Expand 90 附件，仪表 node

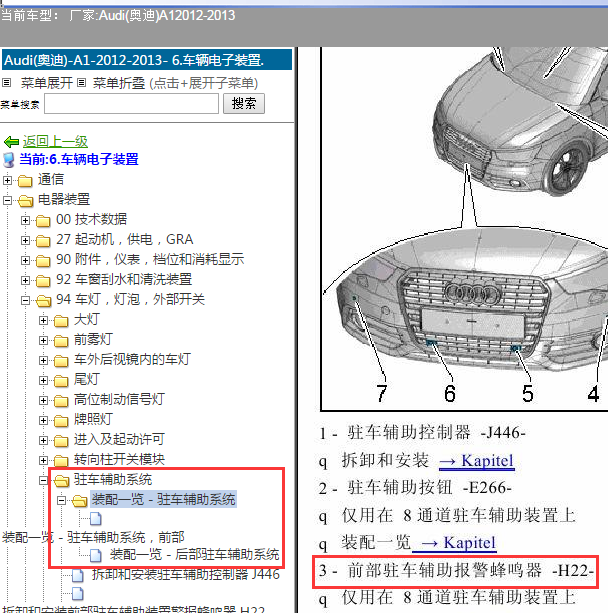pyautogui.click(x=25, y=260)
